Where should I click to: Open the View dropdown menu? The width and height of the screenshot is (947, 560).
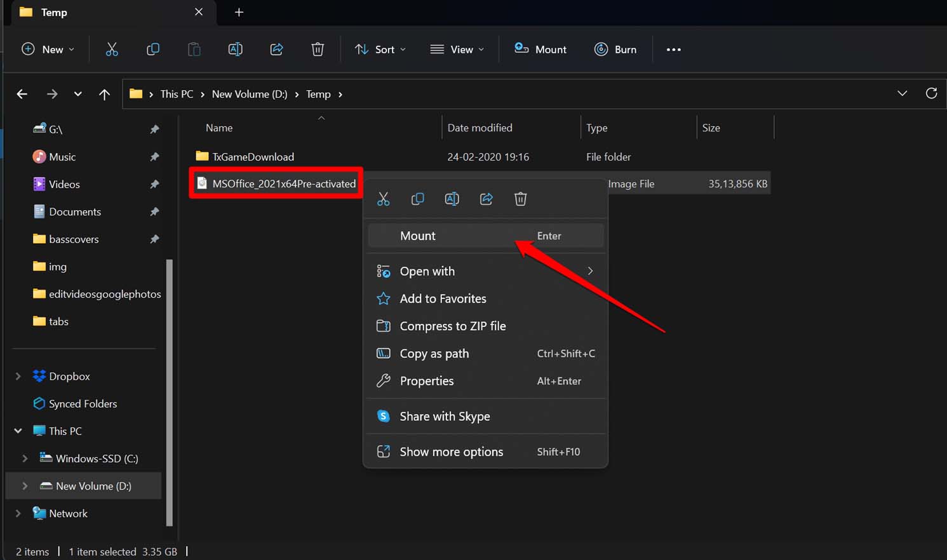457,50
